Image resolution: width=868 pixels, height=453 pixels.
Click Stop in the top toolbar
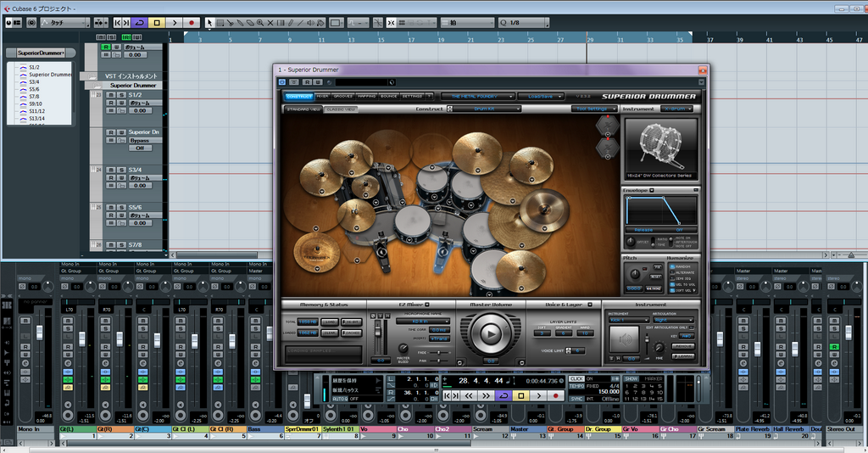pyautogui.click(x=157, y=23)
